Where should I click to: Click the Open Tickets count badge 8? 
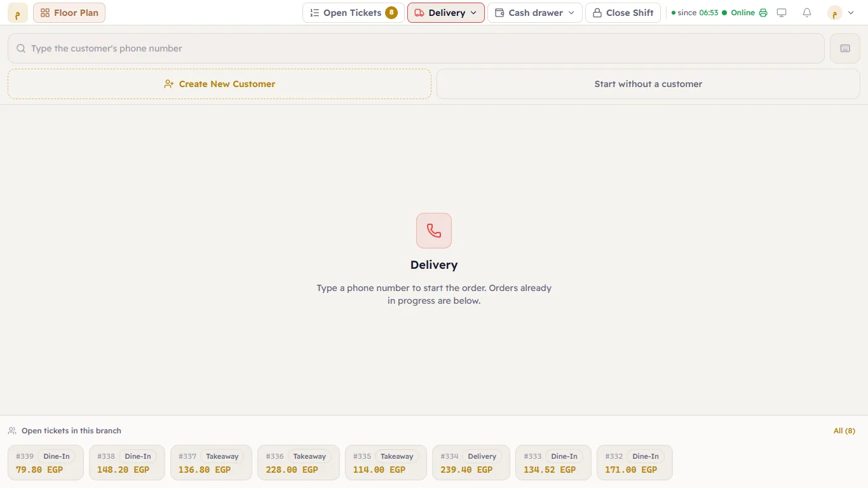(x=391, y=13)
